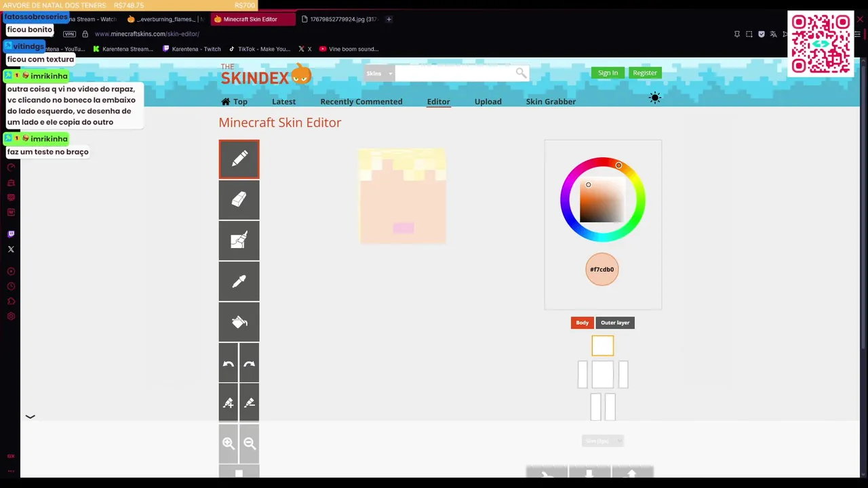The image size is (868, 488).
Task: Toggle torso part in body selector
Action: [602, 374]
